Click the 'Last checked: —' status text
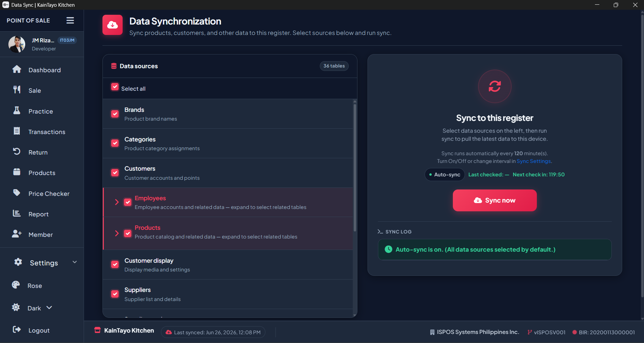644x343 pixels. (488, 175)
